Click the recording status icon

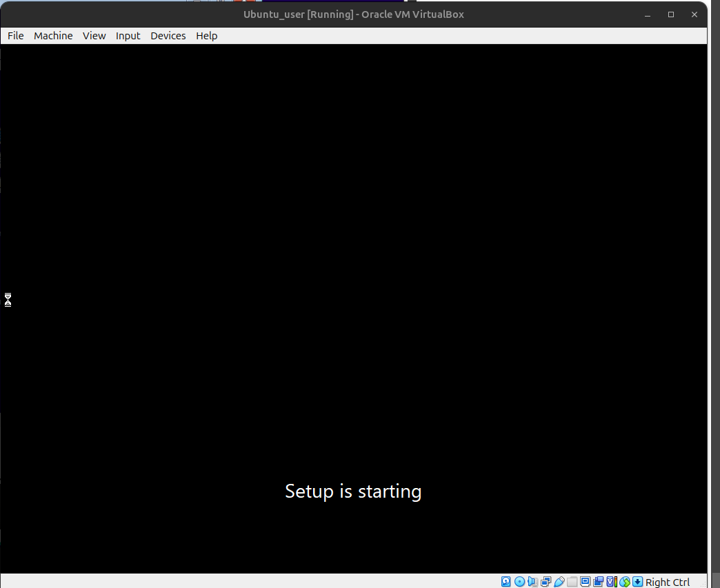pyautogui.click(x=599, y=582)
